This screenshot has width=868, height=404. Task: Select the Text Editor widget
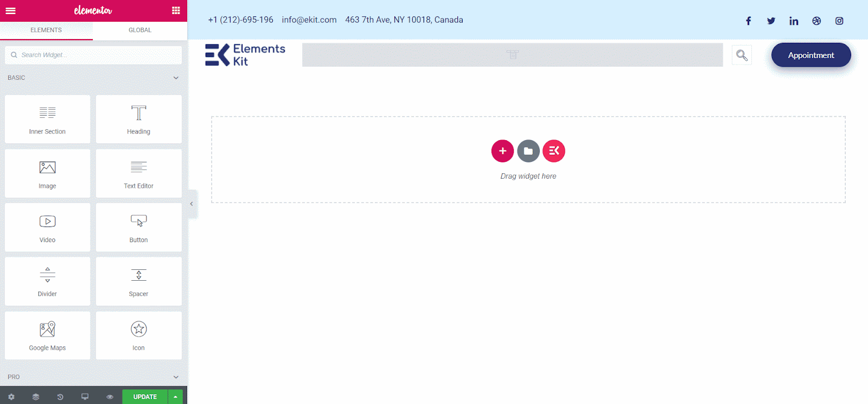tap(139, 174)
